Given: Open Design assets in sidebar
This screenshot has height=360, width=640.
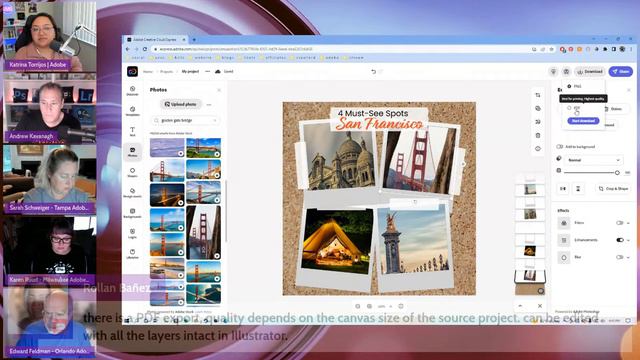Looking at the screenshot, I should 132,193.
